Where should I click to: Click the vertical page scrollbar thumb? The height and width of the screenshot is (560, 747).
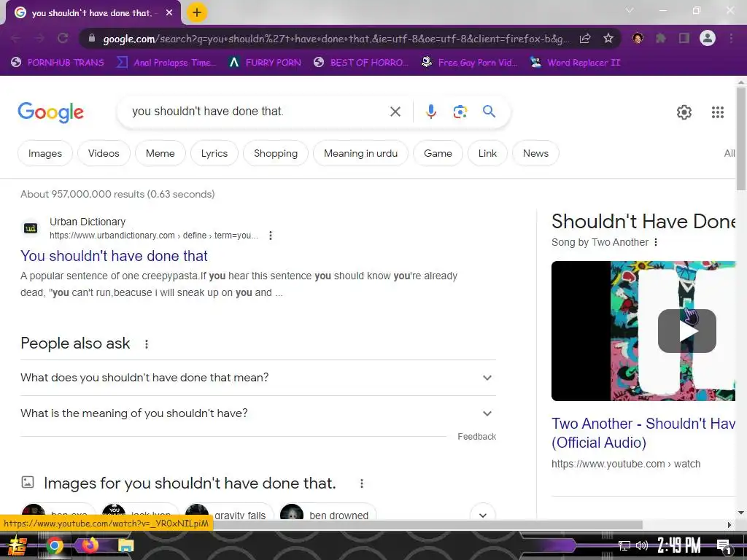(741, 138)
